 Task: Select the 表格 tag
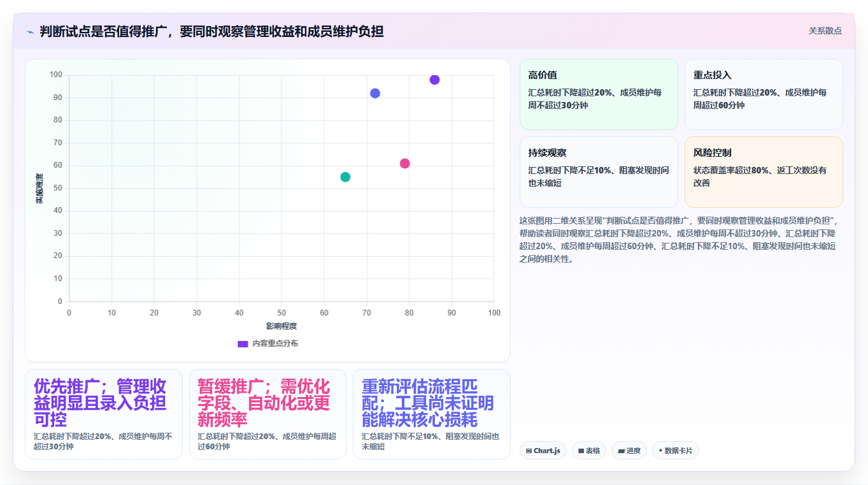tap(588, 451)
